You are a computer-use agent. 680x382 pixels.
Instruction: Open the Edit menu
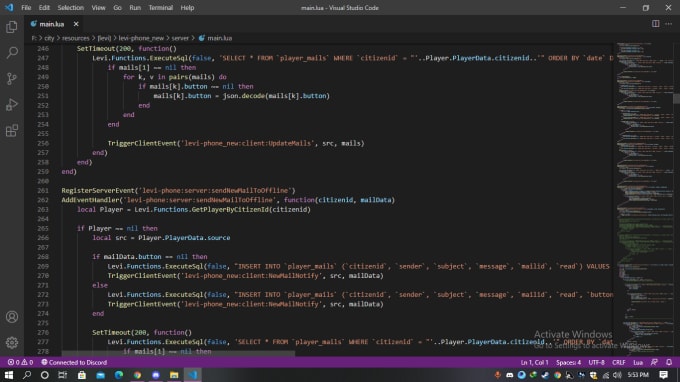44,8
